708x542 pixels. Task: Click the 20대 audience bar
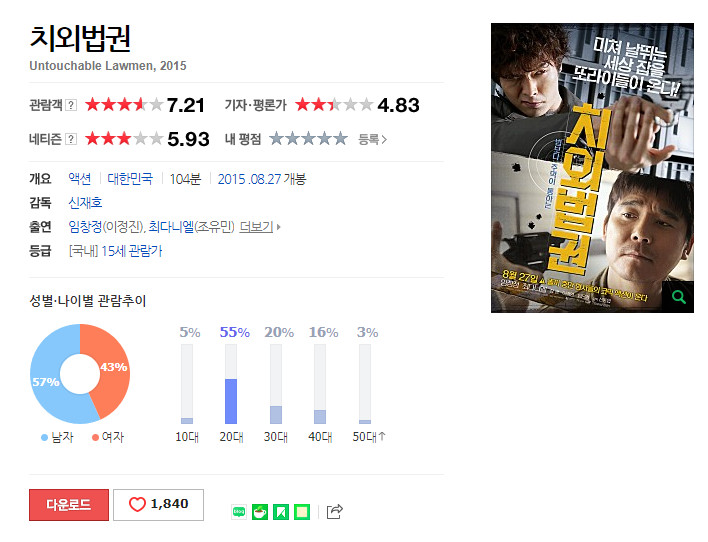pos(231,384)
